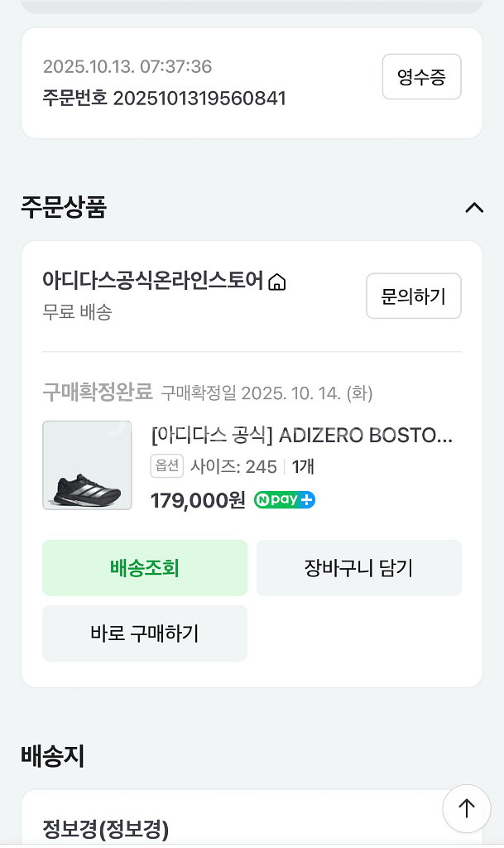
Task: Track delivery with 배송조회
Action: click(x=145, y=568)
